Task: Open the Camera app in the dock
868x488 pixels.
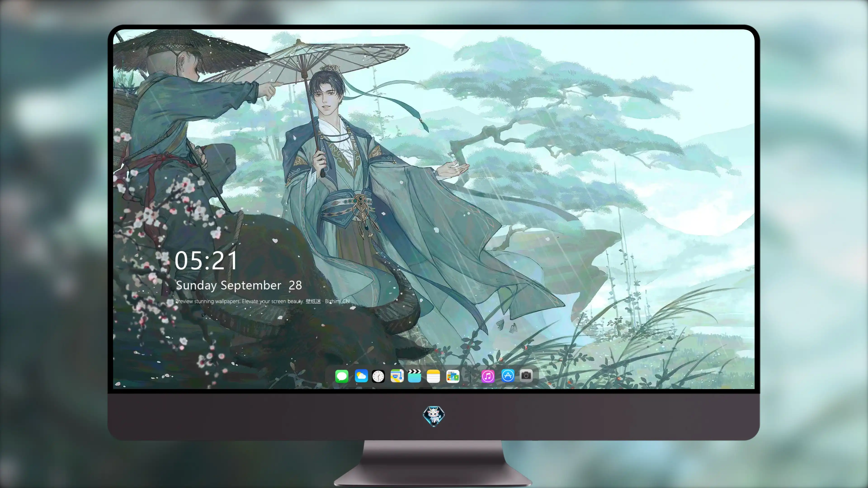Action: pyautogui.click(x=526, y=375)
